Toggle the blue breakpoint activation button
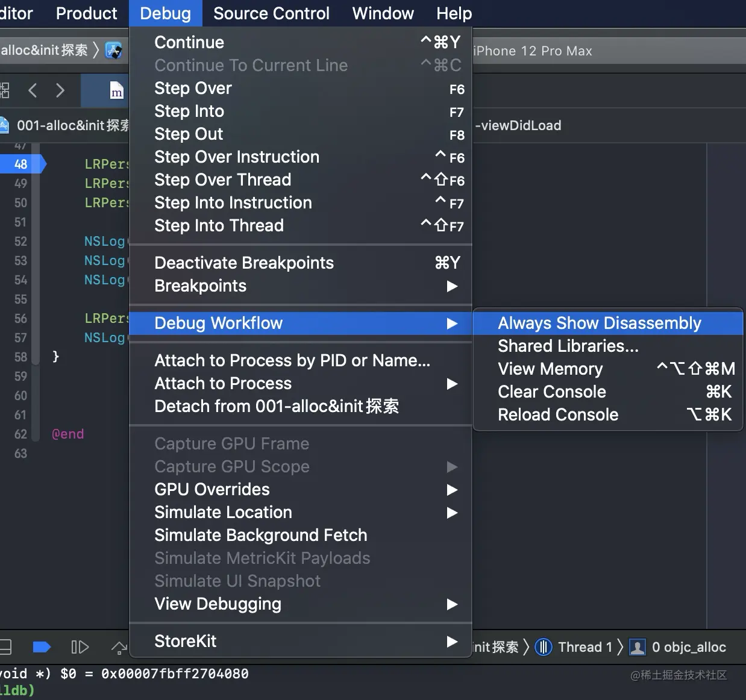746x700 pixels. coord(41,647)
